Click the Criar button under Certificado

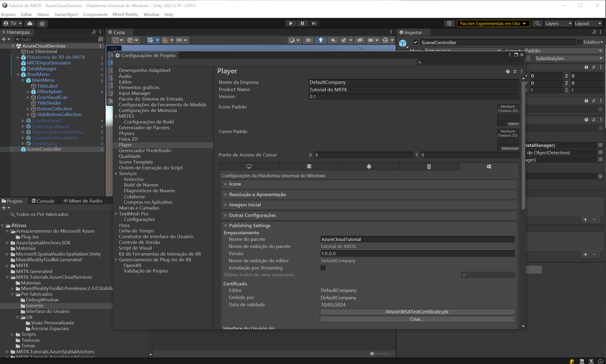(x=417, y=319)
